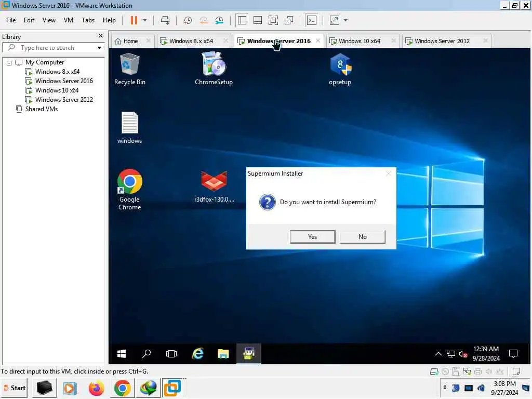Screen dimensions: 532x399
Task: Click Yes in the Supermium Installer dialog
Action: [x=312, y=237]
